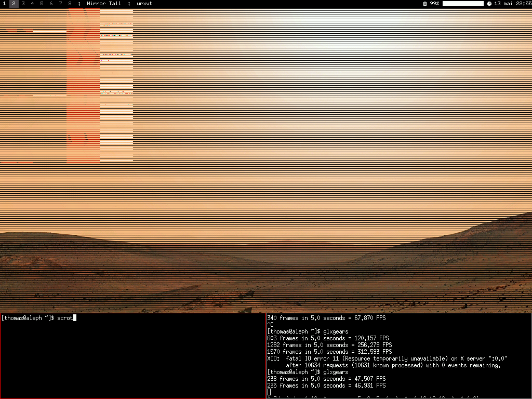Viewport: 532px width, 399px height.
Task: Click the Mirror Tall layout indicator
Action: (104, 4)
